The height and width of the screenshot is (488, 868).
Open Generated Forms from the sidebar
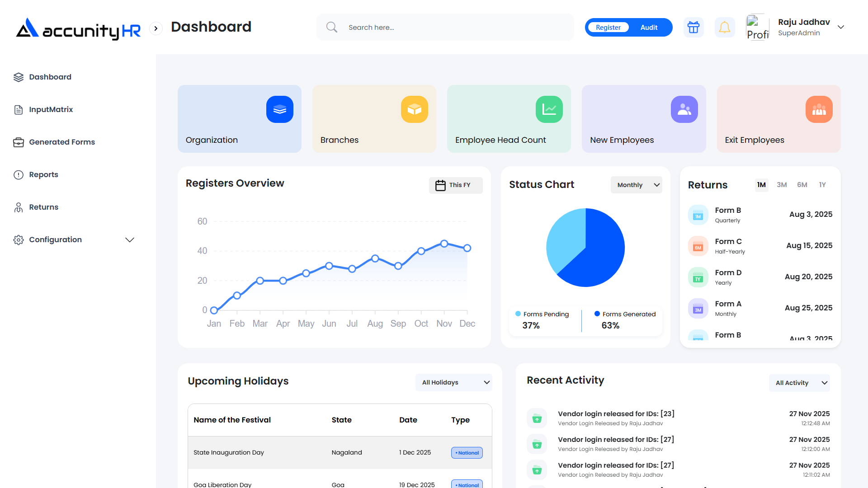point(62,142)
